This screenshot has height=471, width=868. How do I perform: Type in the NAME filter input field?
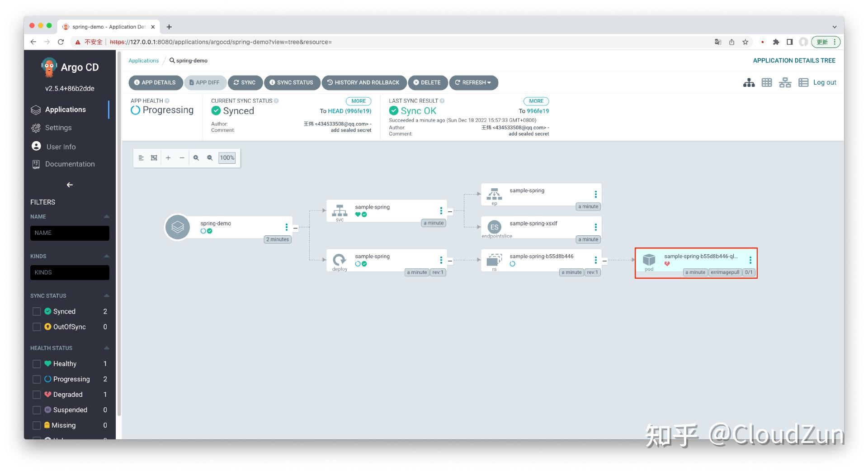tap(70, 233)
